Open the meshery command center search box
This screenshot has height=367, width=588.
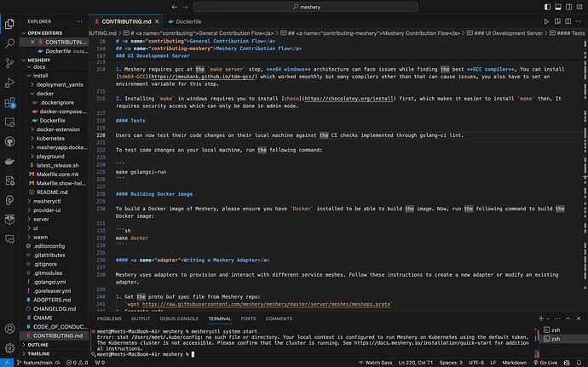[x=306, y=7]
